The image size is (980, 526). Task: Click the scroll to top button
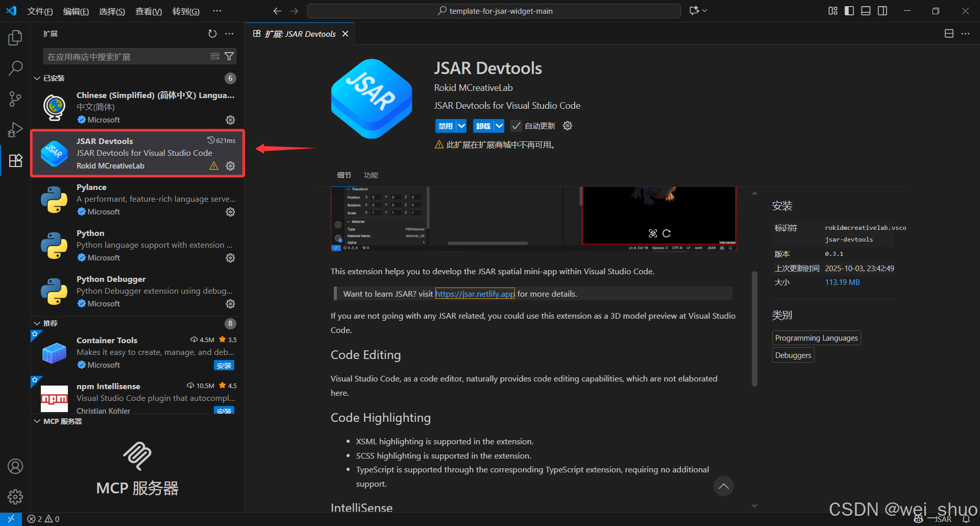(723, 486)
